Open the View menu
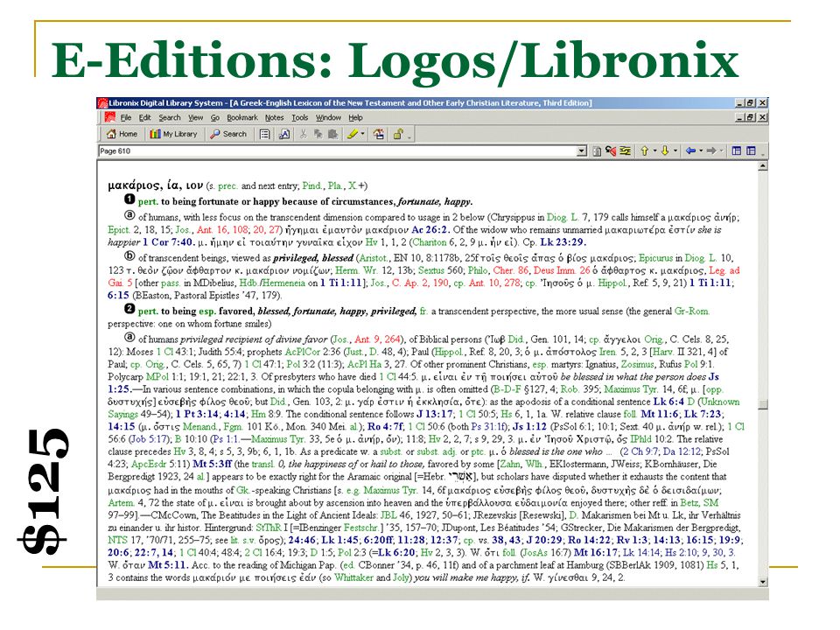Image resolution: width=840 pixels, height=630 pixels. coord(195,118)
